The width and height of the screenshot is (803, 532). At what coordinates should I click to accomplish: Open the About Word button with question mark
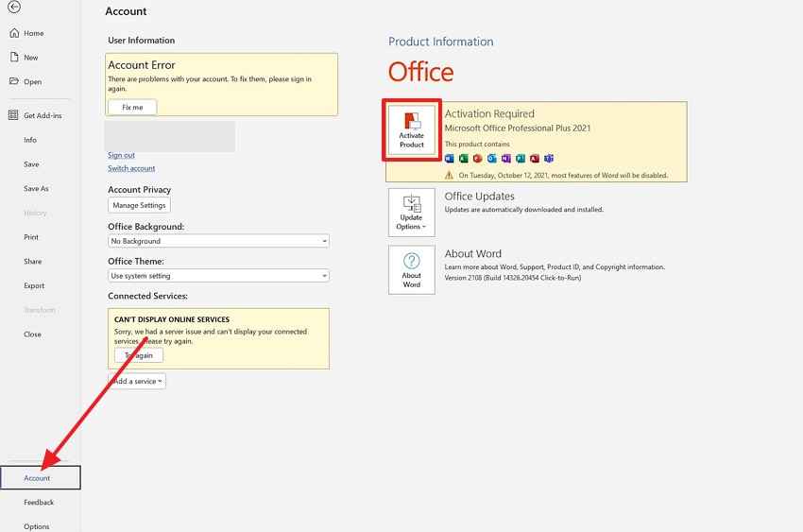(412, 270)
